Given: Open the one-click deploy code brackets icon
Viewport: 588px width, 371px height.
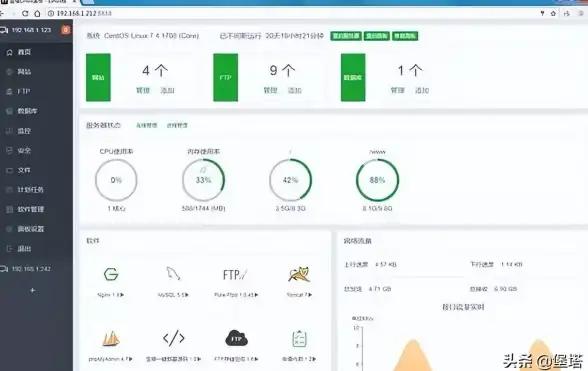Looking at the screenshot, I should click(174, 338).
